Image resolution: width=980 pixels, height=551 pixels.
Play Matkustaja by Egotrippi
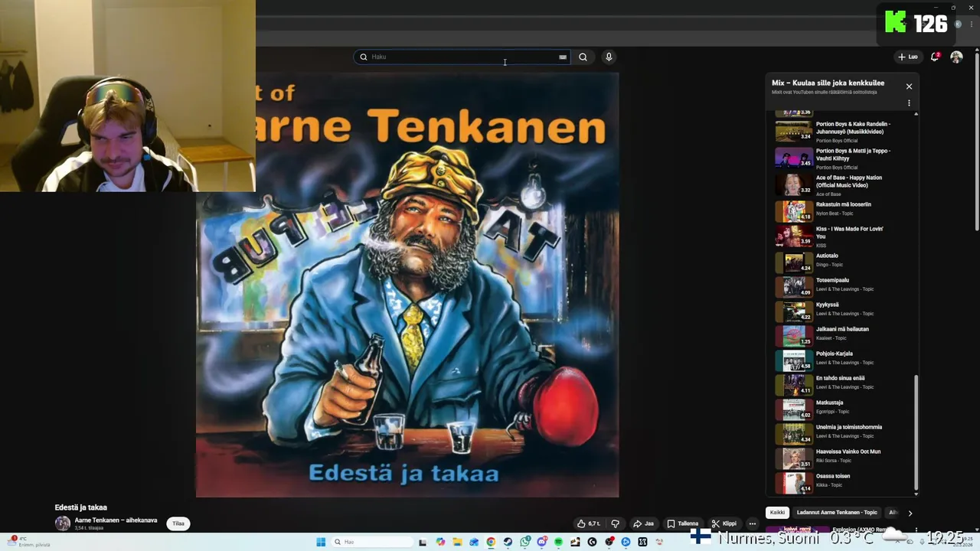click(845, 408)
